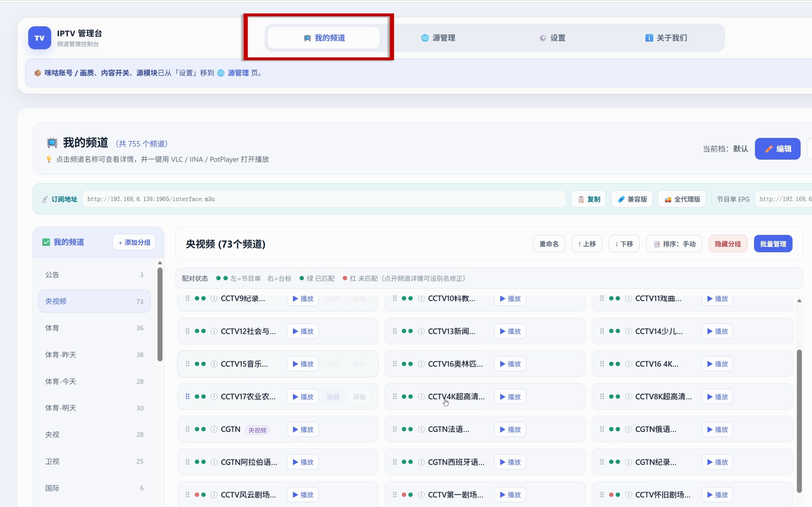Open info icon of CCTV风云剧场

coord(214,495)
